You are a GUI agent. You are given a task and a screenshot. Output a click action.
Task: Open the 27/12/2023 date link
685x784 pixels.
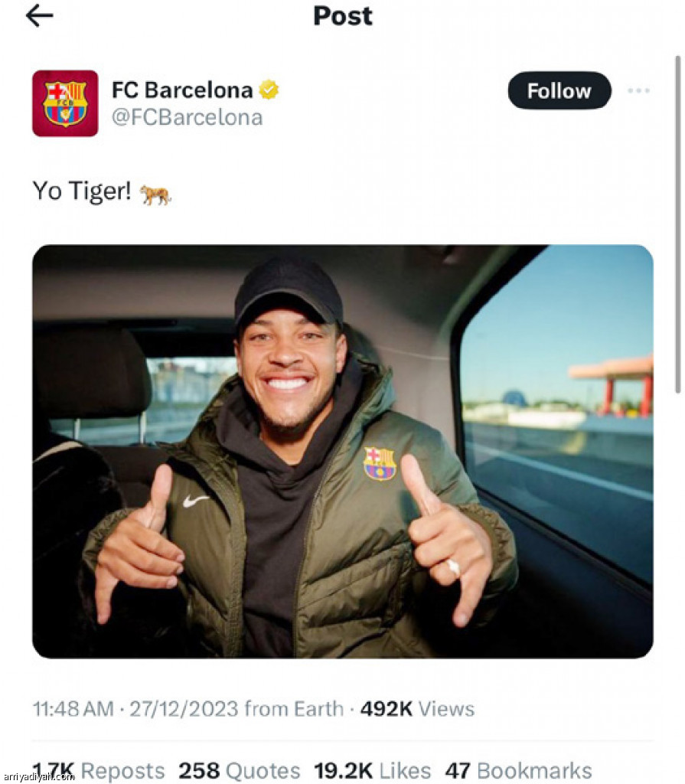[184, 709]
